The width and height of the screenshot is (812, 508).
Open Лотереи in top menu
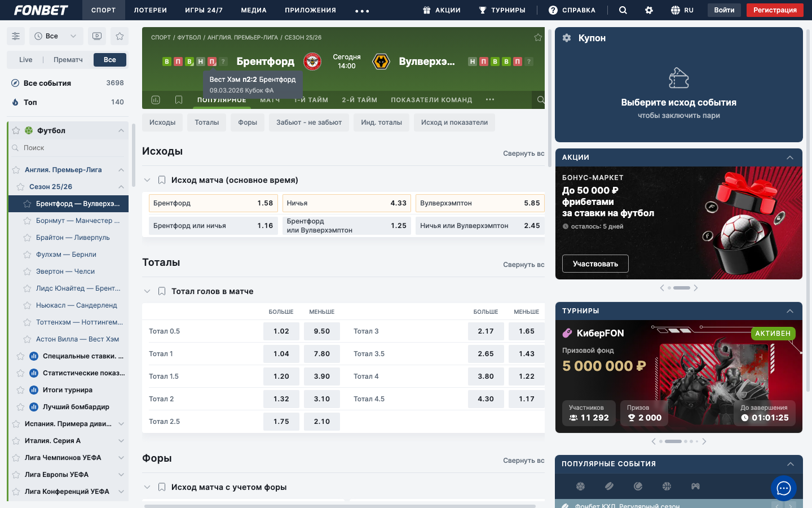click(x=150, y=10)
